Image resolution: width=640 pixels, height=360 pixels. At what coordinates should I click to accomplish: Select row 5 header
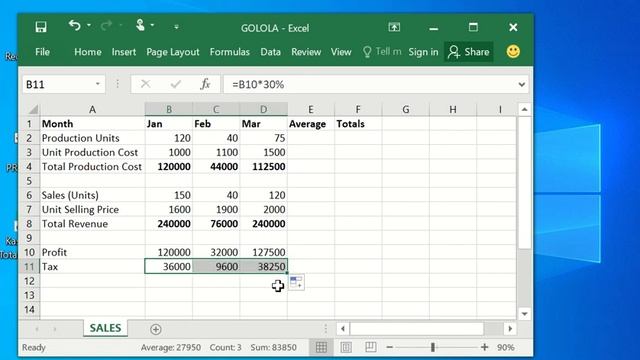click(29, 181)
